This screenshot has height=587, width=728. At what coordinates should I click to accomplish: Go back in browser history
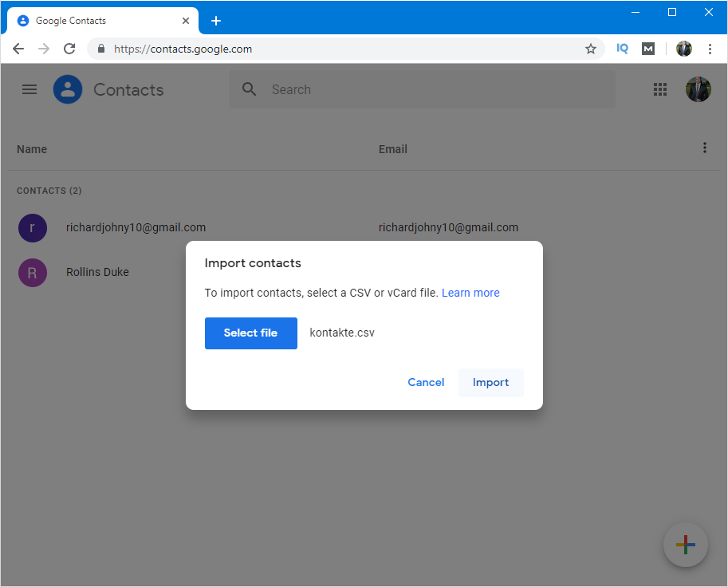[x=18, y=49]
